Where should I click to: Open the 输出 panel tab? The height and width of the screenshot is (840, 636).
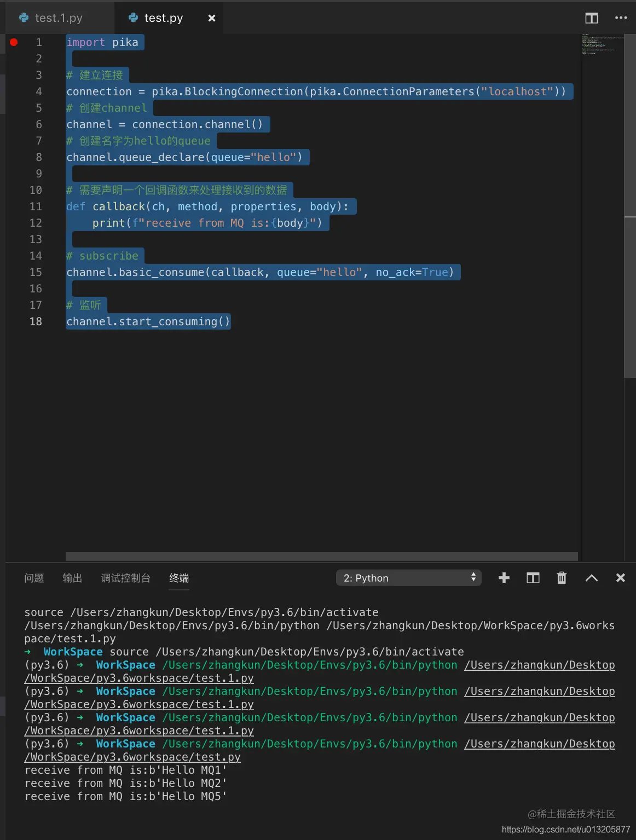72,578
